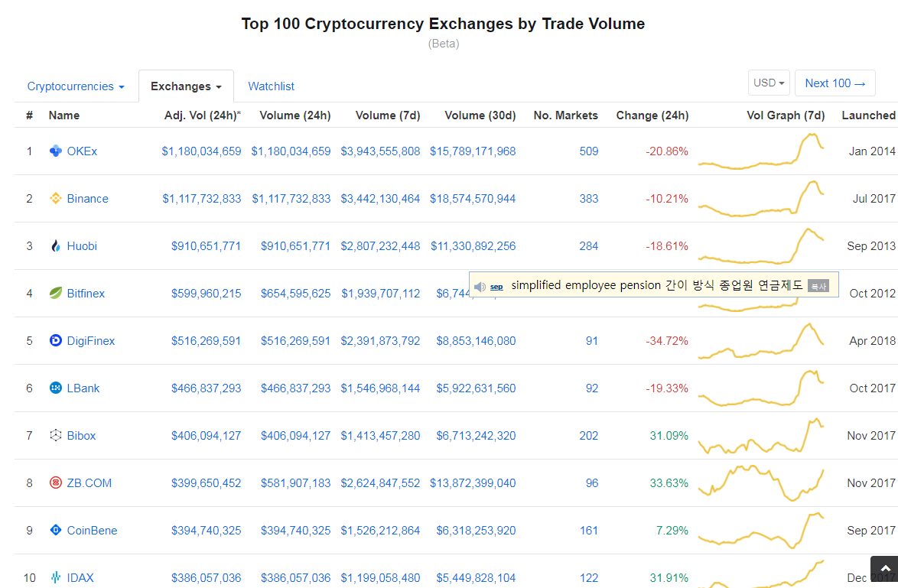Click the Bibox logo icon
Image resolution: width=898 pixels, height=588 pixels.
tap(56, 436)
